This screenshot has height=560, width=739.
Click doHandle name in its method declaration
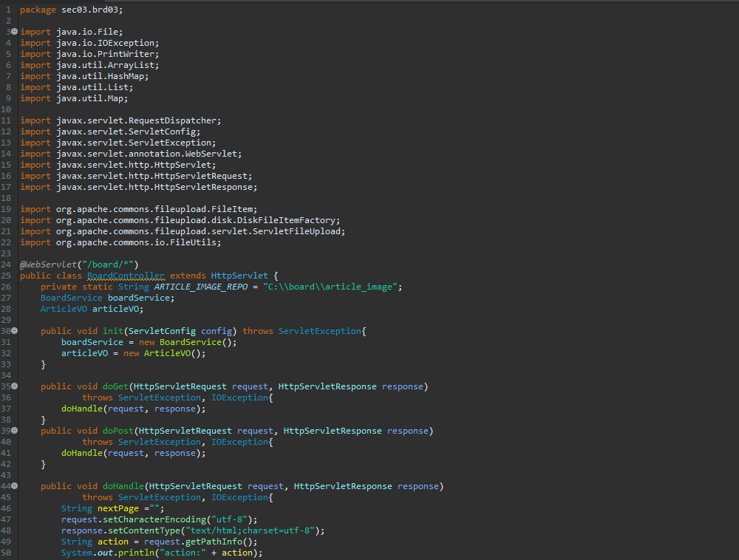[123, 486]
